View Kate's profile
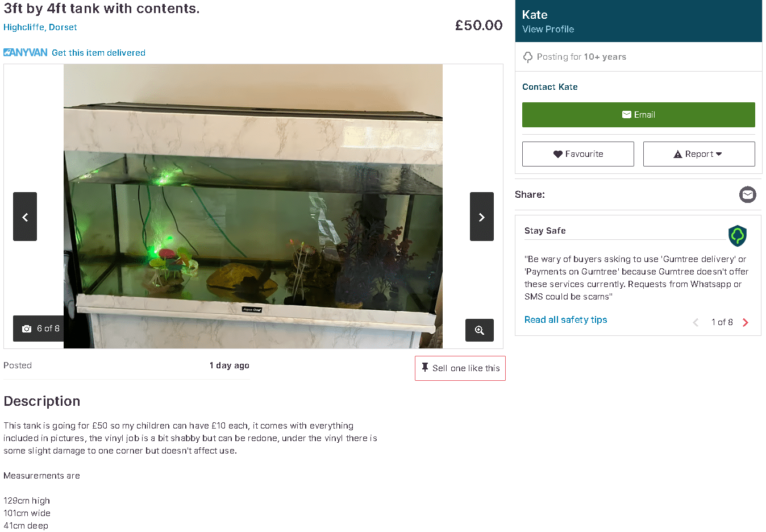This screenshot has height=532, width=766. pos(548,30)
